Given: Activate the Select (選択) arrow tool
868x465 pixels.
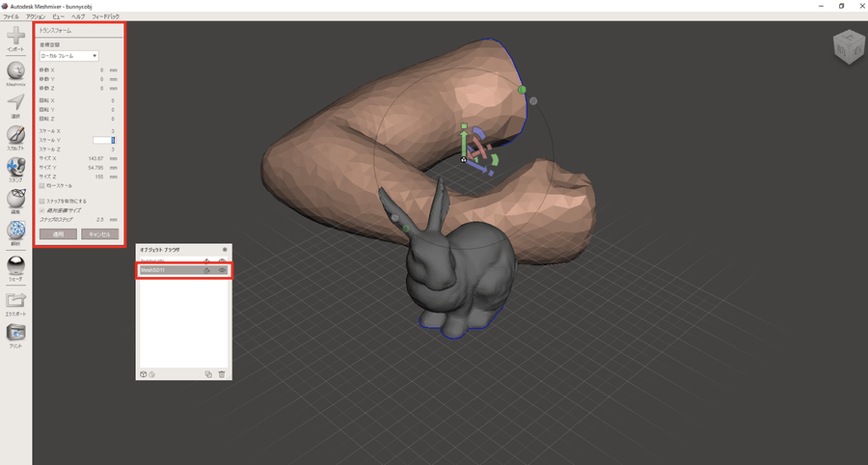Looking at the screenshot, I should (15, 102).
